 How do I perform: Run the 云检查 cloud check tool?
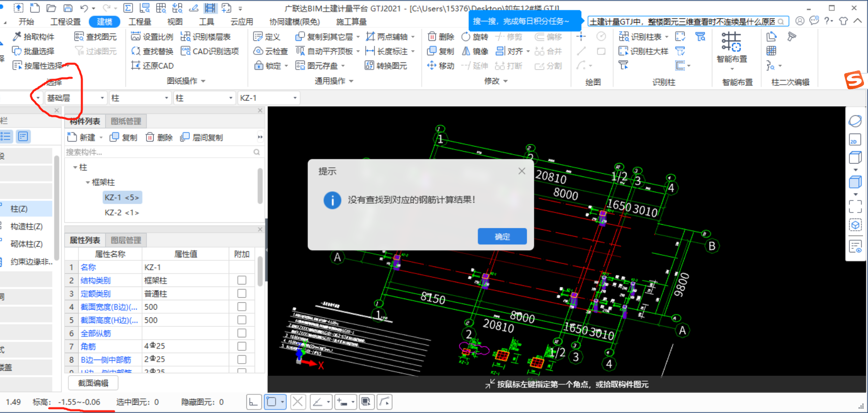tap(271, 51)
